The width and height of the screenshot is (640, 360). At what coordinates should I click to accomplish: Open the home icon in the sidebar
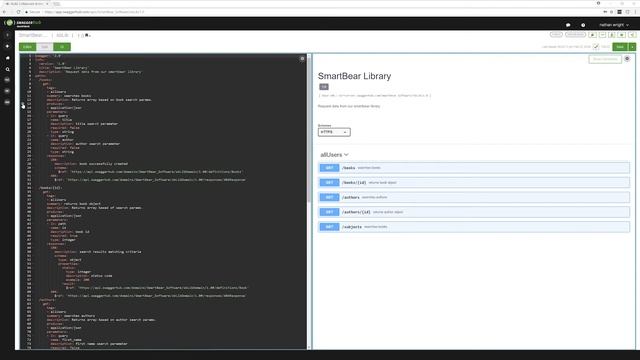pos(7,58)
